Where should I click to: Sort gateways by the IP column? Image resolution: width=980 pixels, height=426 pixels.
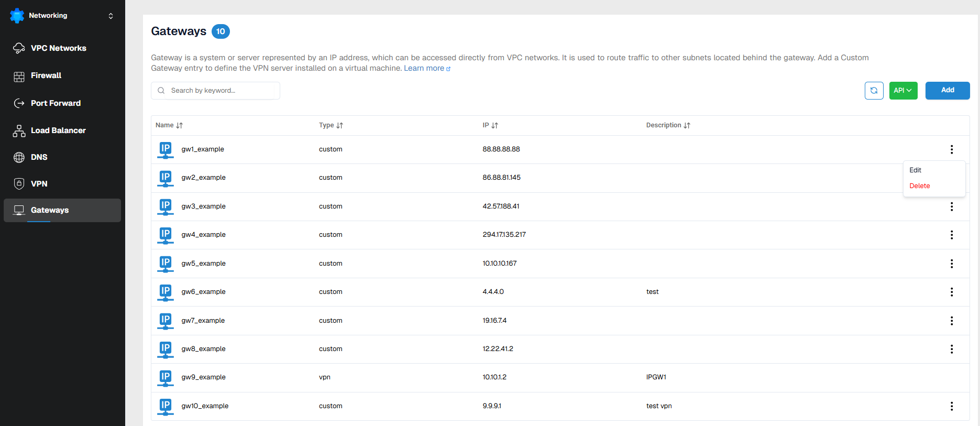494,126
